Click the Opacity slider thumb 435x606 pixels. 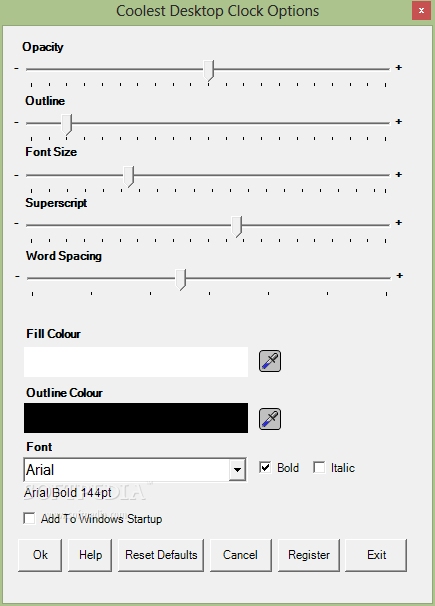pos(209,70)
